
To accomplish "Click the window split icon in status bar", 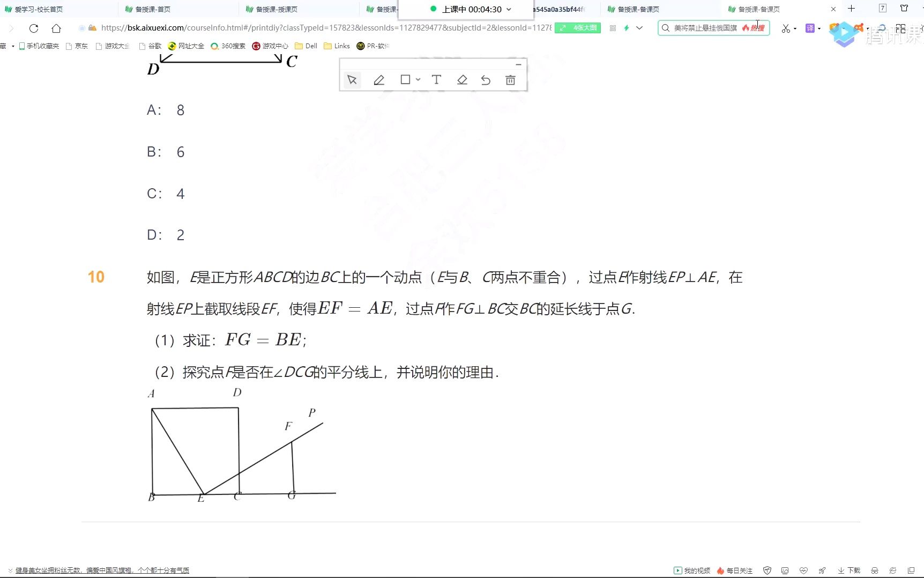I will tap(911, 570).
